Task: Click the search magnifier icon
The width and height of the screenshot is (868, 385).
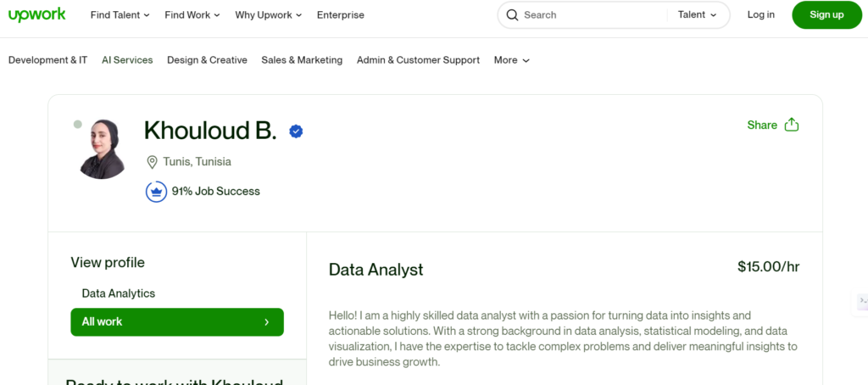Action: pyautogui.click(x=512, y=14)
